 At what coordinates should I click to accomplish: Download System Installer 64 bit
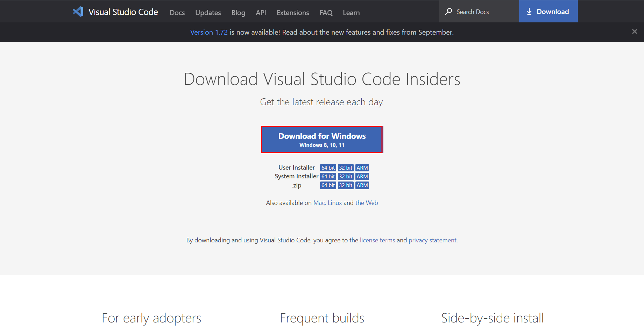328,177
